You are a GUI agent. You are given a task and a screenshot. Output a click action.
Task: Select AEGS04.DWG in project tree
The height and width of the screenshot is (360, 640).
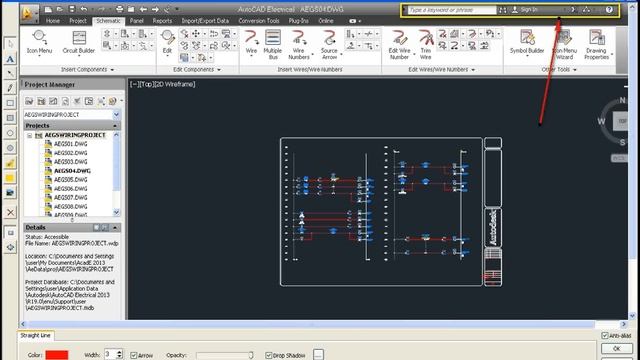click(x=72, y=171)
